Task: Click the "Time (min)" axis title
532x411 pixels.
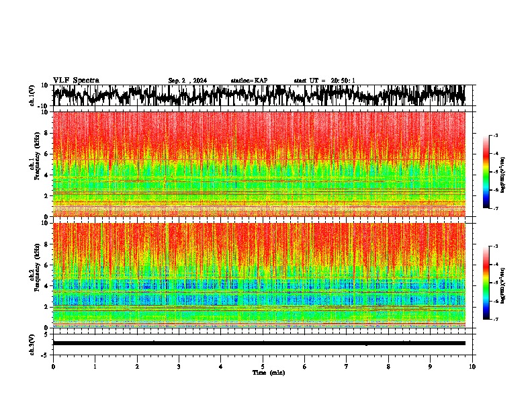Action: point(269,373)
